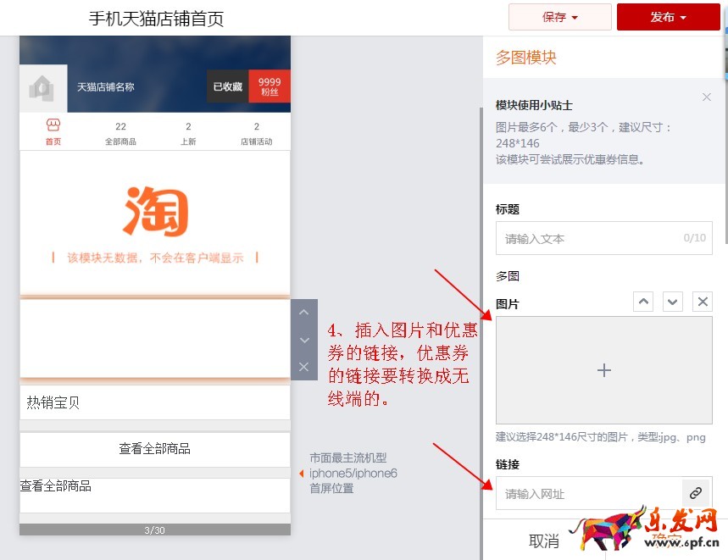Dismiss the 模块使用小贴士 tip via its X
The image size is (728, 560).
pyautogui.click(x=707, y=97)
